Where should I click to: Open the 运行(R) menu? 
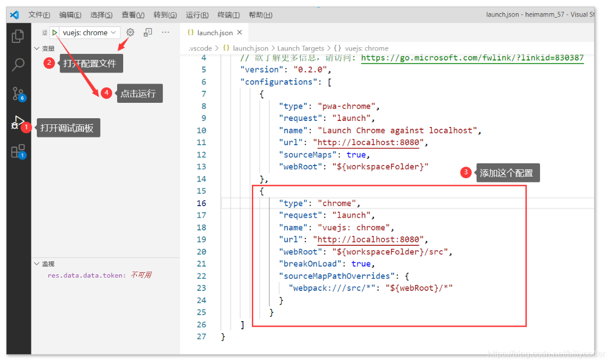click(x=197, y=15)
